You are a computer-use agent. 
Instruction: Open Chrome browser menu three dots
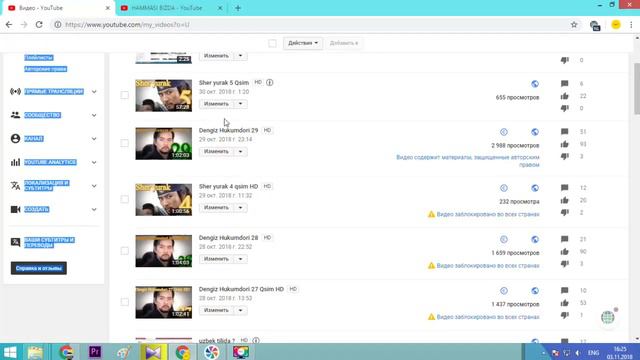click(631, 24)
